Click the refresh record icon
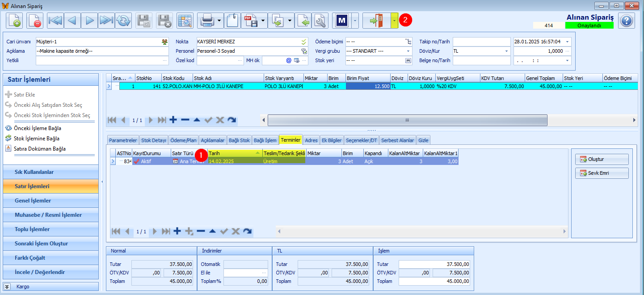 123,21
